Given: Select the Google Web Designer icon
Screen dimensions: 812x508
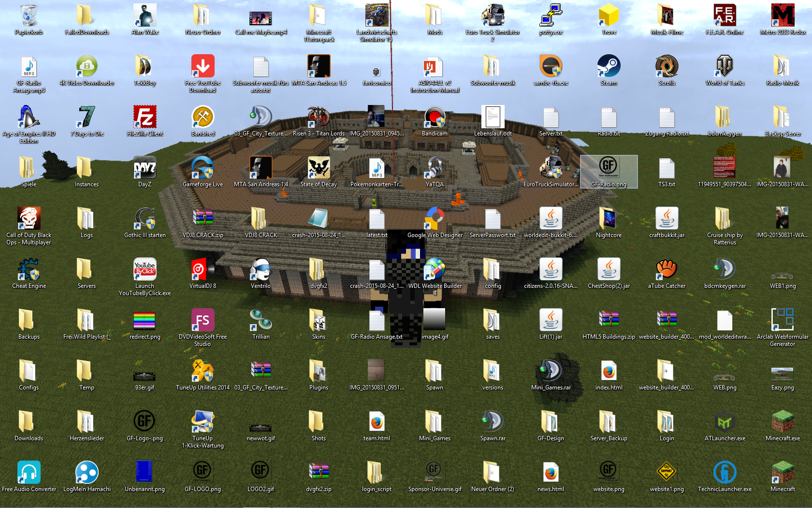Looking at the screenshot, I should 435,219.
